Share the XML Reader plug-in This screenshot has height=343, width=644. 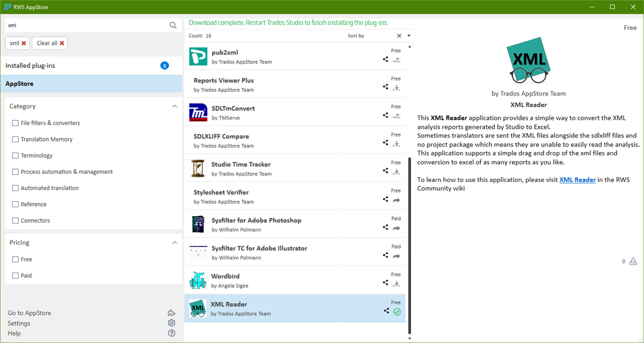click(386, 311)
